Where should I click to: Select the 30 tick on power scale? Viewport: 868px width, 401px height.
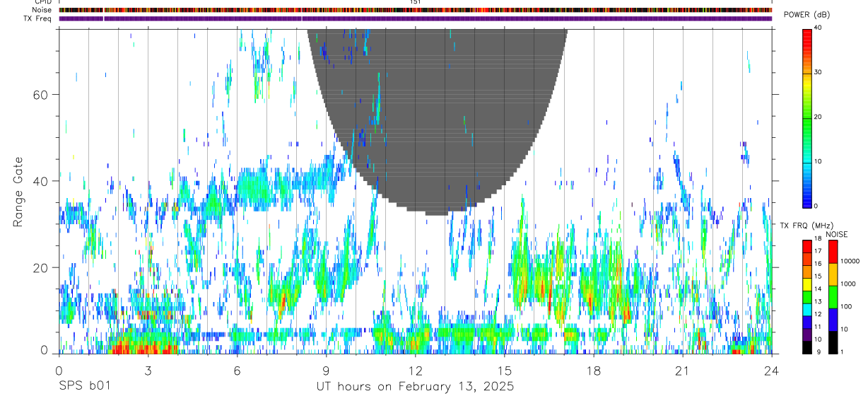pyautogui.click(x=818, y=73)
